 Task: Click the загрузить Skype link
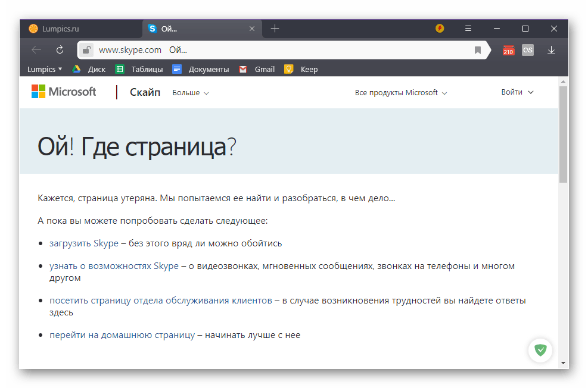[84, 243]
